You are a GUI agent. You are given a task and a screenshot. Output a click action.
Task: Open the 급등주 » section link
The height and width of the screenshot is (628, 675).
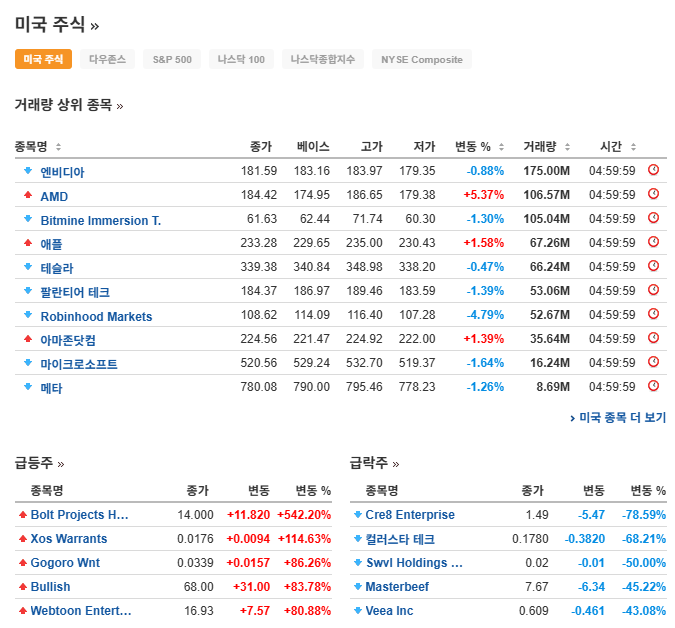click(x=40, y=463)
